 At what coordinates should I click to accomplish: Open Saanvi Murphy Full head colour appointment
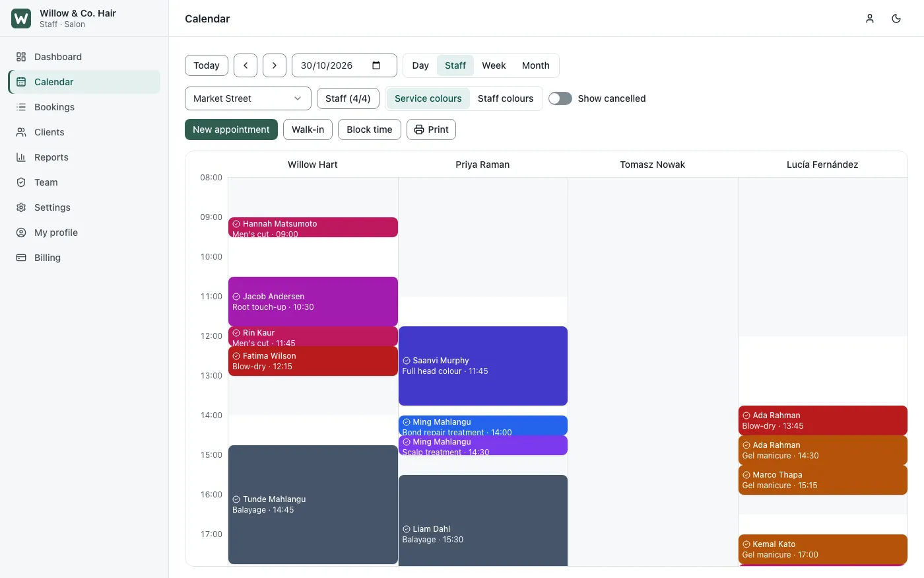[x=483, y=366]
